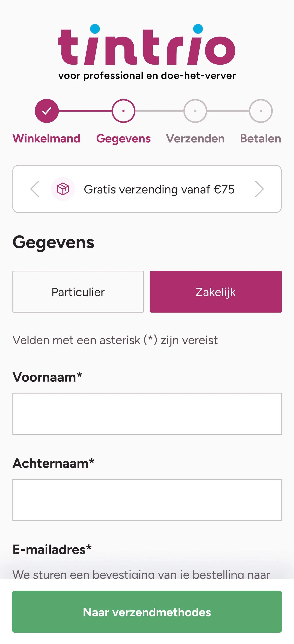The image size is (294, 644).
Task: Click the completed Winkelmand checkmark circle
Action: pos(47,111)
